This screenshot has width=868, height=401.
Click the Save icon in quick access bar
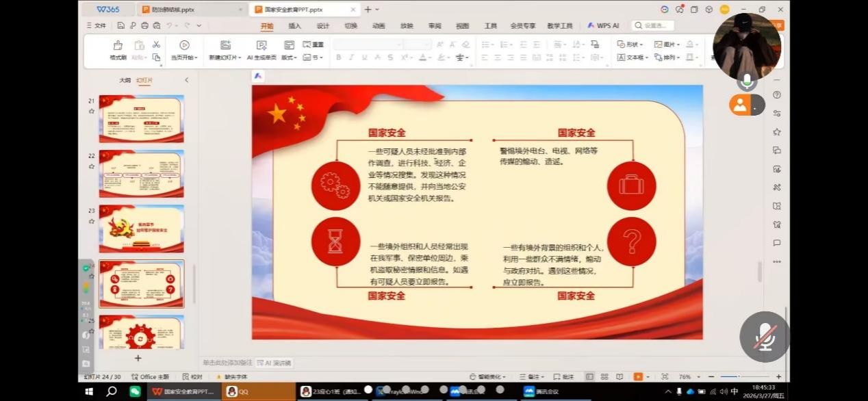121,25
